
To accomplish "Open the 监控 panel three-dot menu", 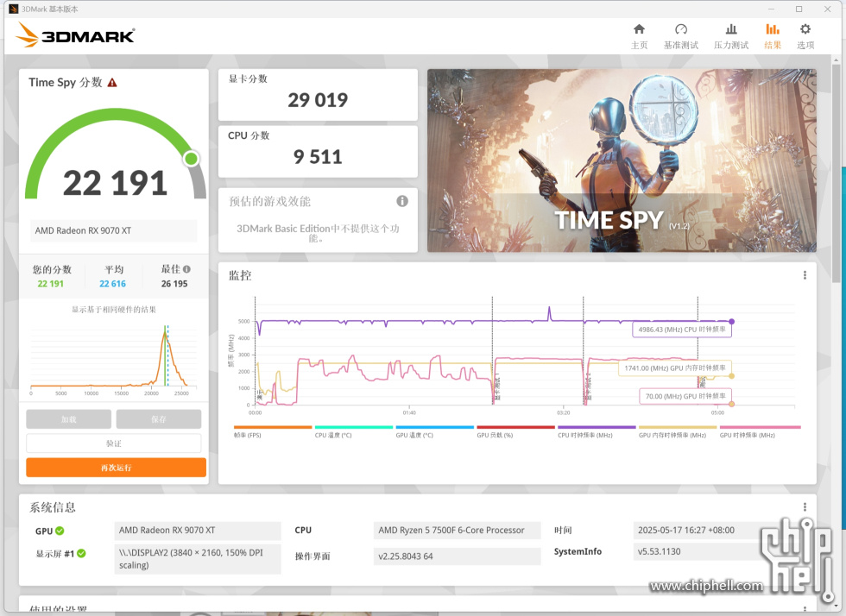I will point(805,275).
